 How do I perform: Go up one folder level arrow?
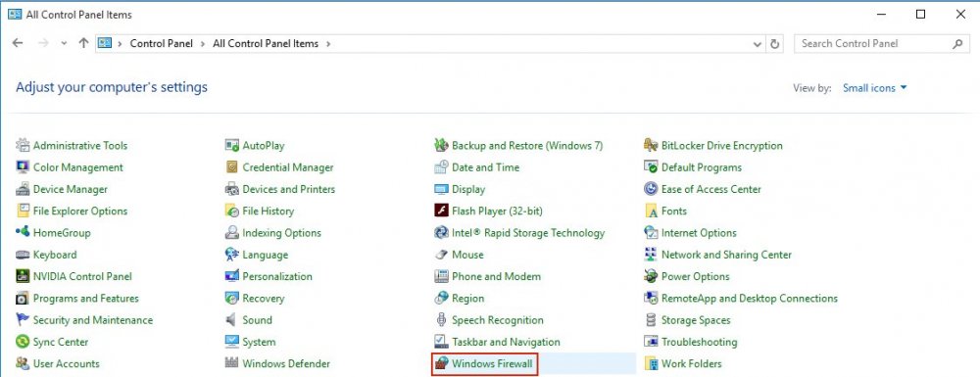(x=83, y=43)
